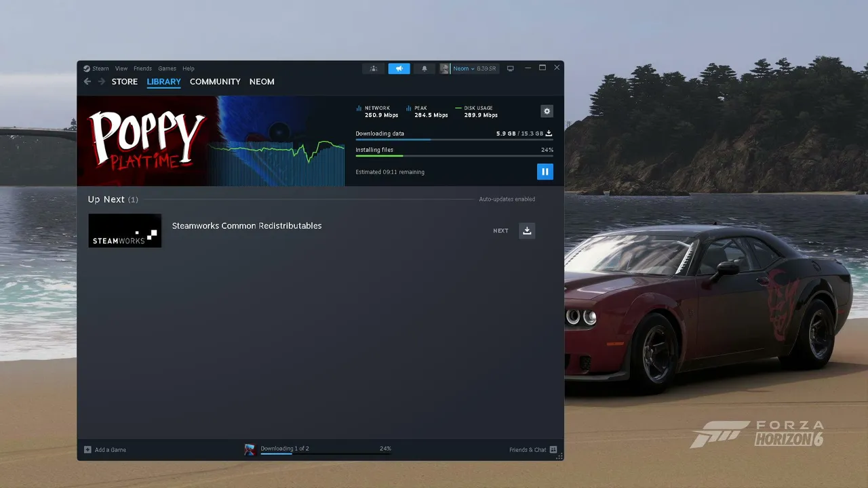Click the 24% value in the bottom status bar
This screenshot has width=868, height=488.
[385, 449]
